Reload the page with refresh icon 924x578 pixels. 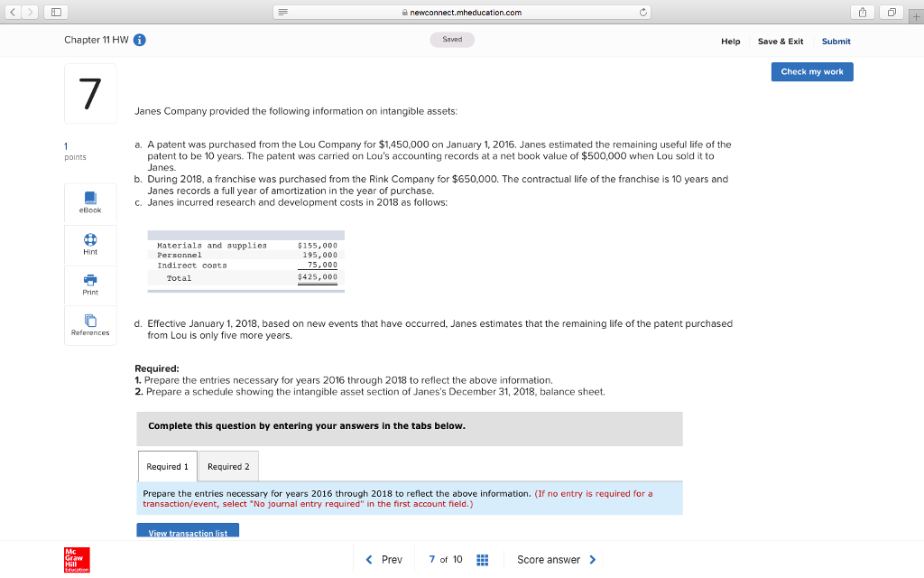pyautogui.click(x=642, y=12)
